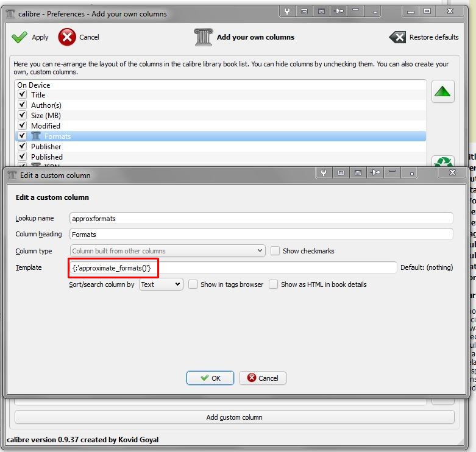Select the On Device row
Viewport: 476px width, 452px height.
(221, 85)
